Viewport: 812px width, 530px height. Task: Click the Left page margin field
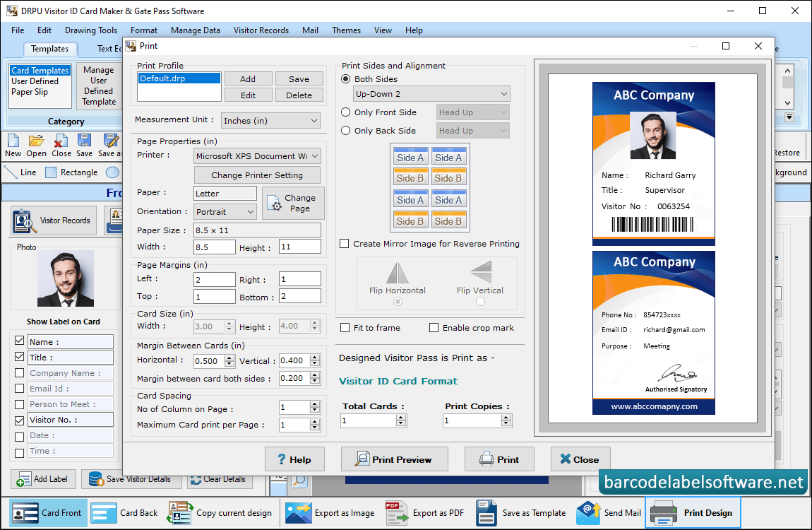215,280
